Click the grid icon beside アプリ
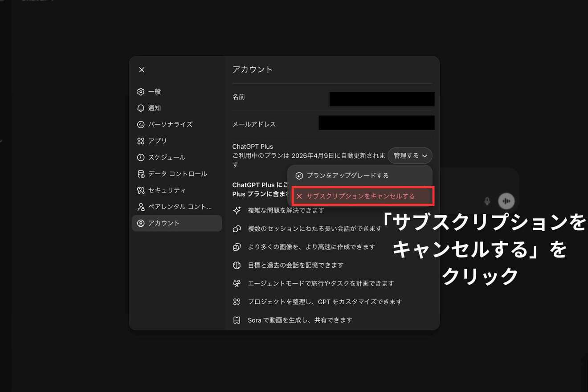Image resolution: width=588 pixels, height=392 pixels. click(141, 141)
